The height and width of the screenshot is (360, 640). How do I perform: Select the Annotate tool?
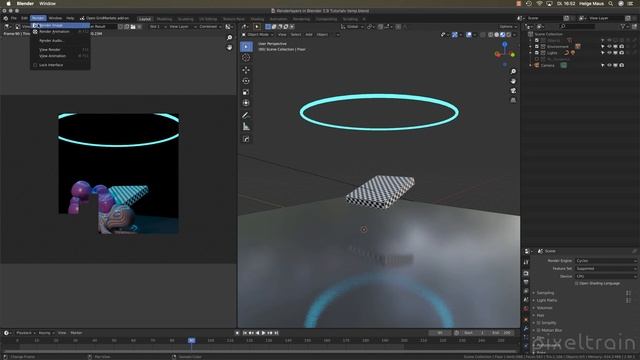coord(246,116)
